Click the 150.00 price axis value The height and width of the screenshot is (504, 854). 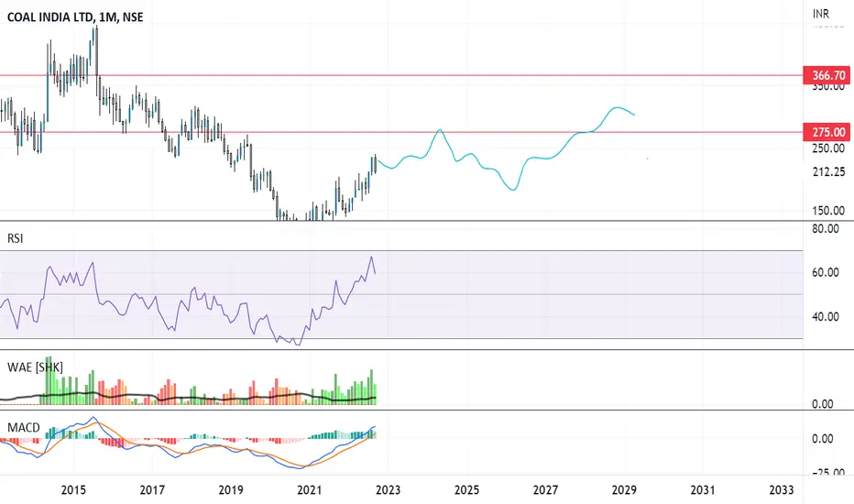[x=828, y=211]
